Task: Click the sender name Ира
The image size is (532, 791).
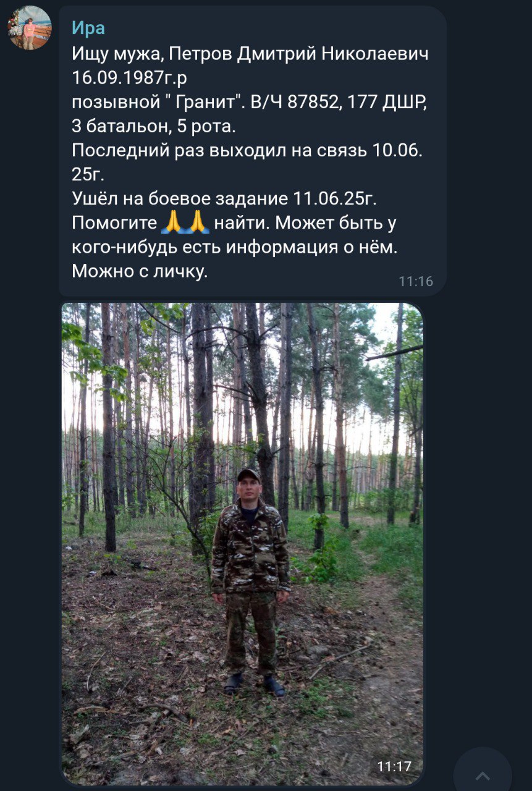Action: click(x=88, y=28)
